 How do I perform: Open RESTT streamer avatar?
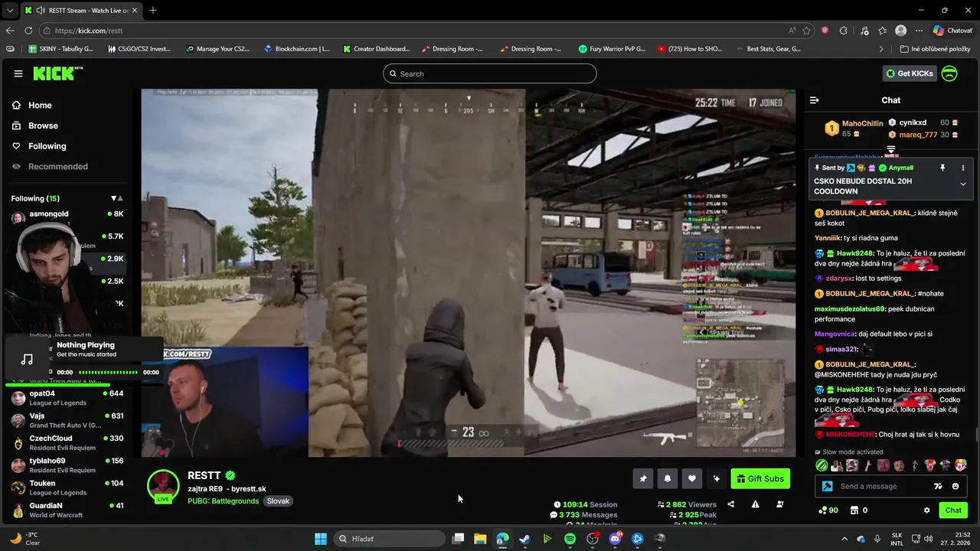coord(163,486)
